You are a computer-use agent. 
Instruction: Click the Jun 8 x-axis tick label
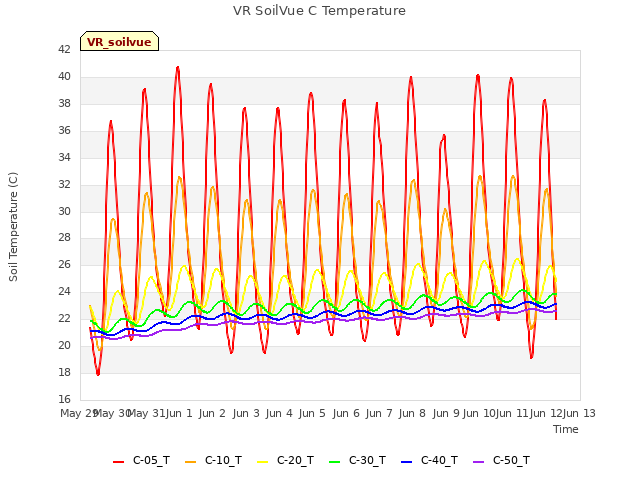click(412, 413)
